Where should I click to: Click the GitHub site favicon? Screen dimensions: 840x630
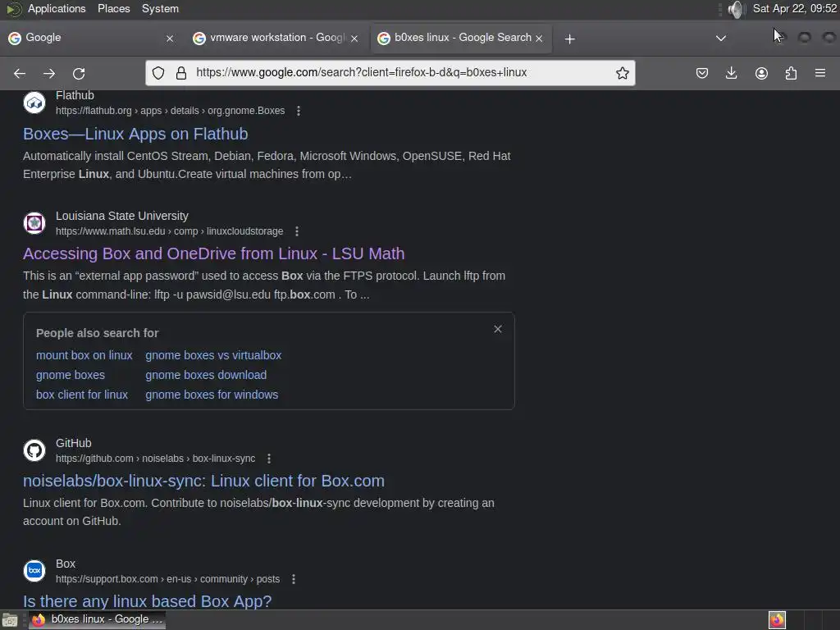tap(34, 450)
